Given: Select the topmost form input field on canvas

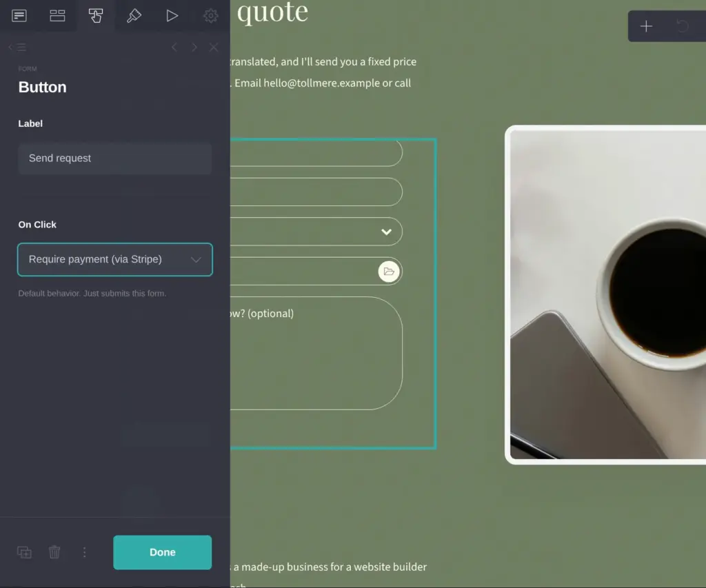Looking at the screenshot, I should pyautogui.click(x=316, y=154).
